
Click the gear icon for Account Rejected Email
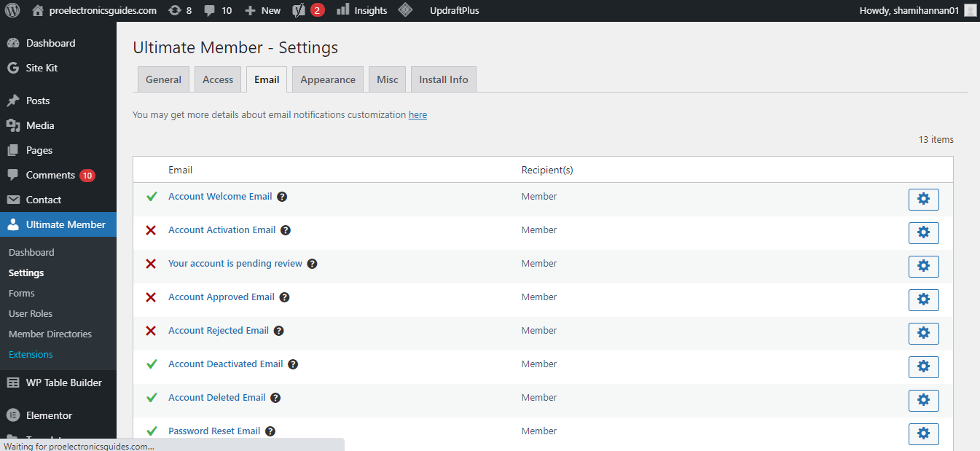pos(923,333)
